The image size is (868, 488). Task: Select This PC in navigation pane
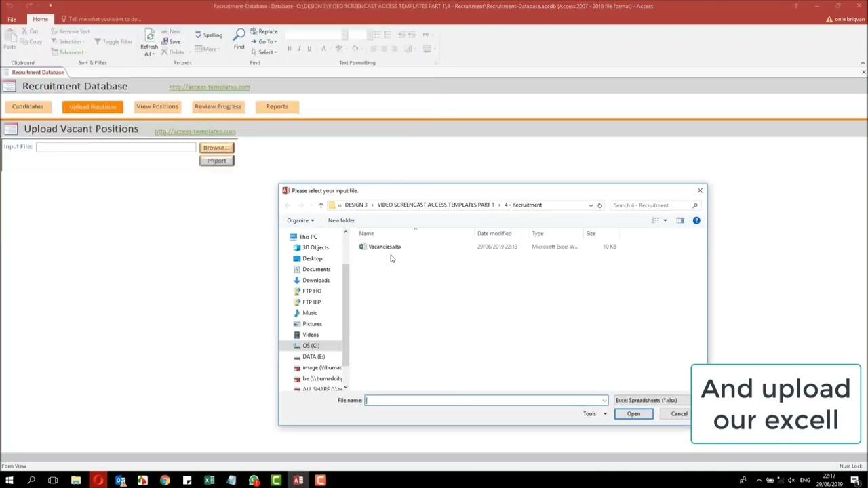tap(308, 237)
